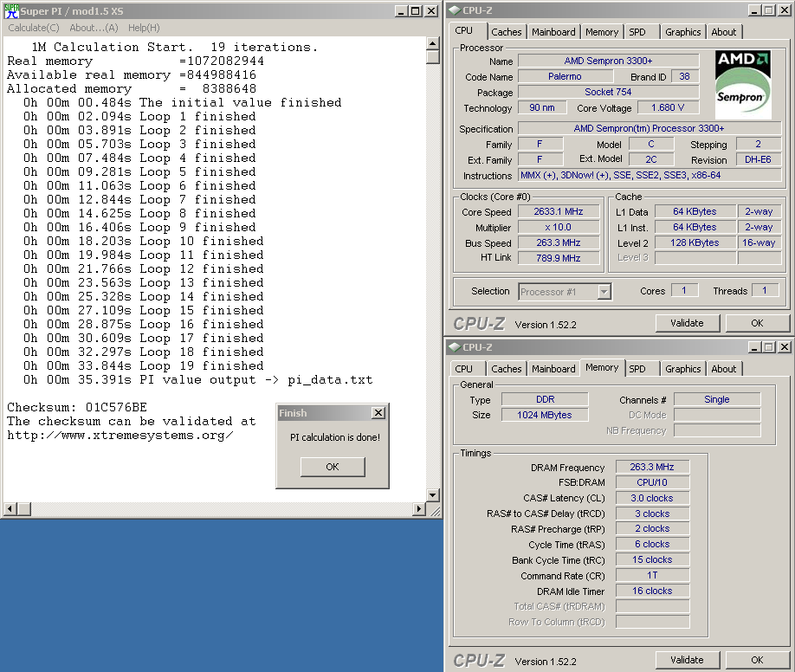Click the CPU-Z logo icon in lower window title bar
Screen dimensions: 795x672
(455, 347)
